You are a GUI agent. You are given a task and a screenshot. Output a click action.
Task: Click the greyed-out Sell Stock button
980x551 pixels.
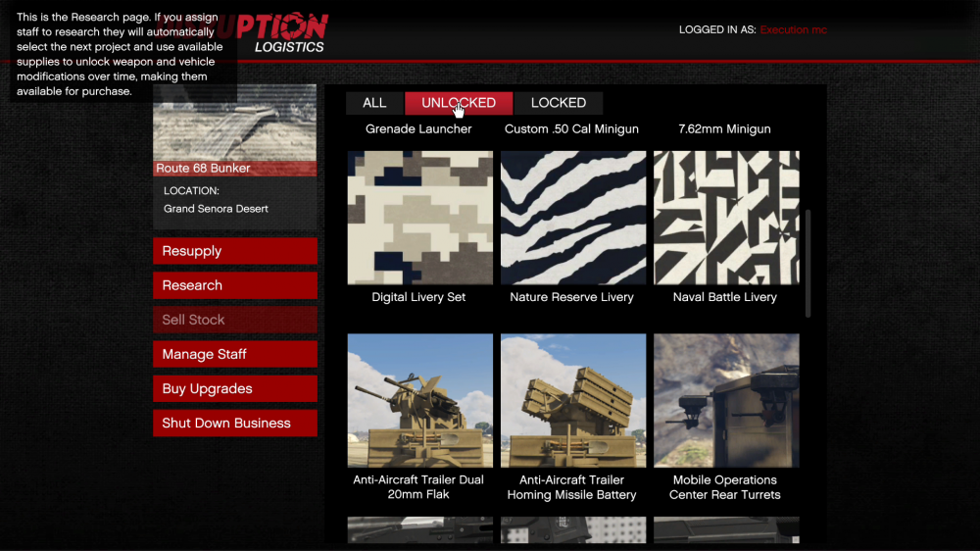[x=235, y=320]
